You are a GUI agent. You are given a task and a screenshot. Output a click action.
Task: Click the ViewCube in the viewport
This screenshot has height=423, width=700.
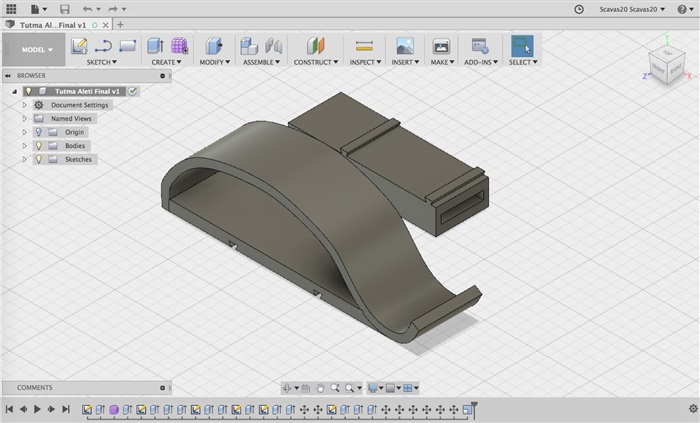tap(665, 65)
